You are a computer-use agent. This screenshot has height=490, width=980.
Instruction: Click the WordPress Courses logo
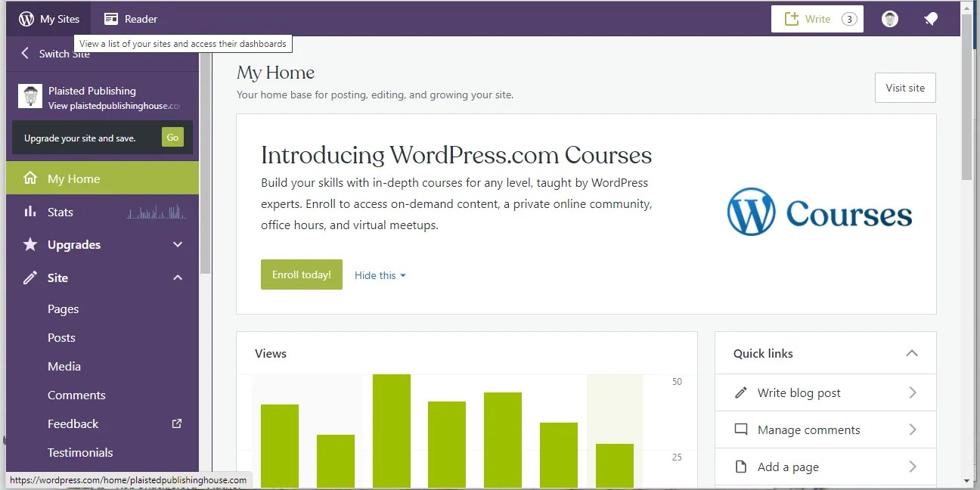point(820,212)
